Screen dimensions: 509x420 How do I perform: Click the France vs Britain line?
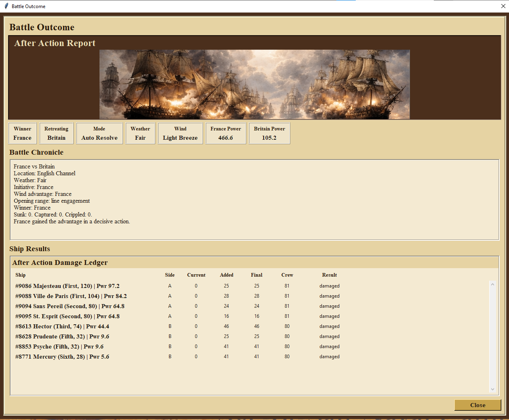pos(34,166)
